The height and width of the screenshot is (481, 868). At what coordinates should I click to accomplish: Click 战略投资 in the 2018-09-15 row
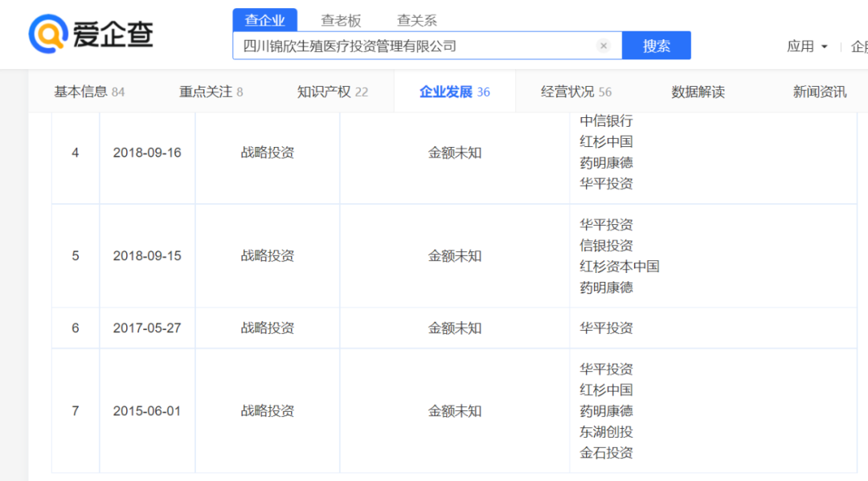[268, 255]
